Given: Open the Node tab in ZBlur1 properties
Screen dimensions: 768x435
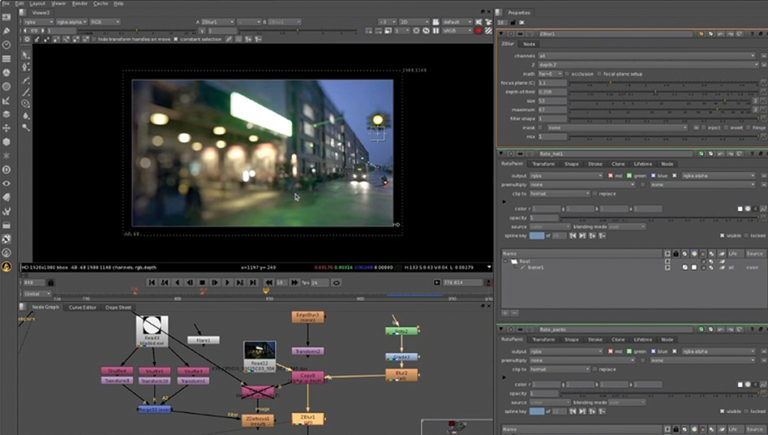Looking at the screenshot, I should [x=529, y=44].
